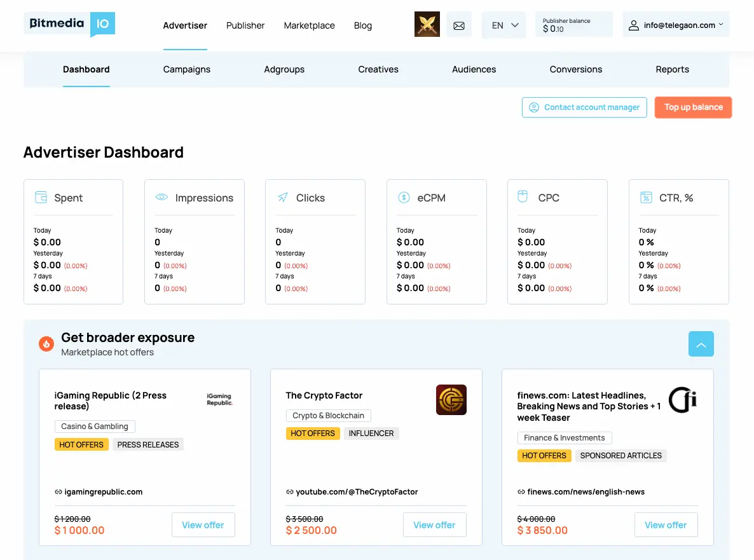754x560 pixels.
Task: Click the Top up balance button
Action: (x=693, y=107)
